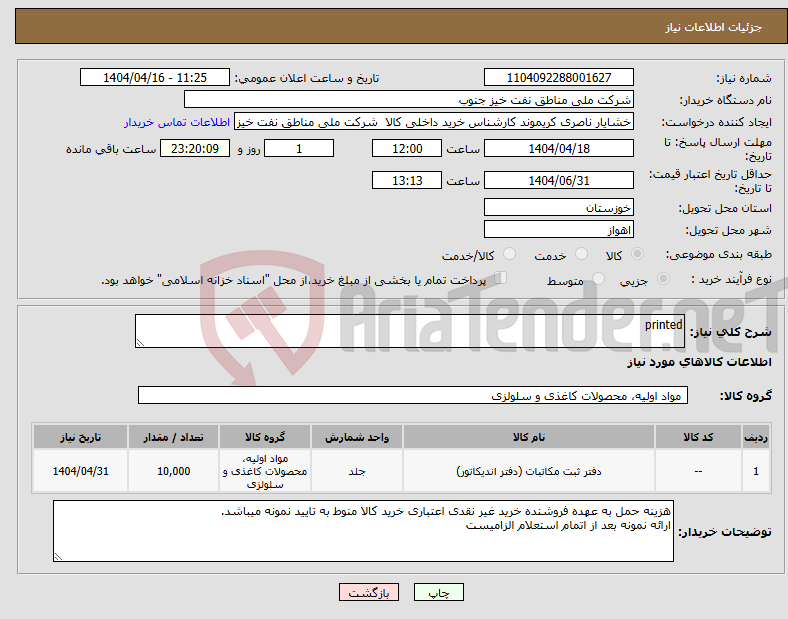Click the announcement date field 1404/04/16 - 11:25
This screenshot has height=619, width=788.
(155, 77)
